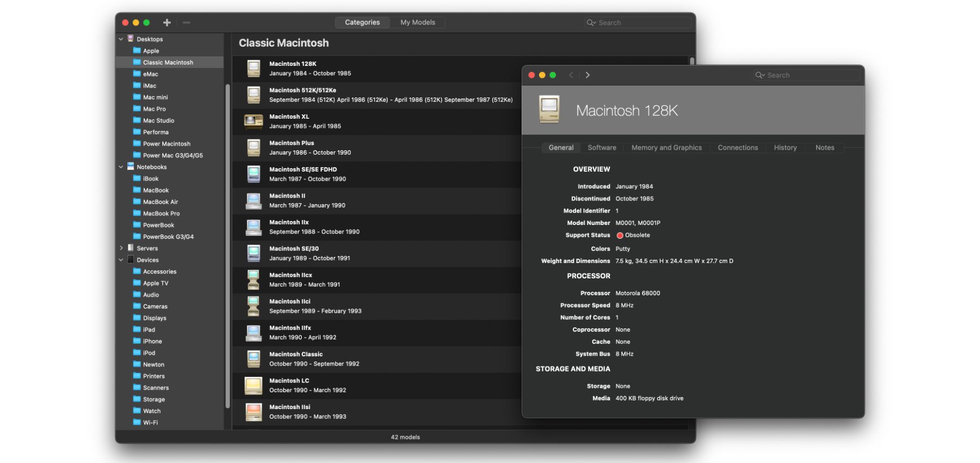
Task: Expand the Servers category
Action: point(121,248)
